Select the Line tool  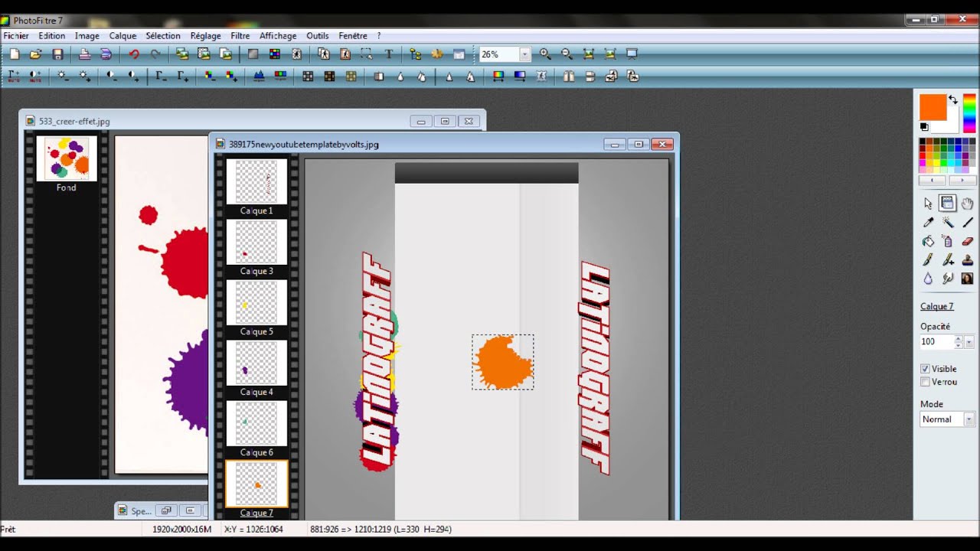[x=968, y=222]
